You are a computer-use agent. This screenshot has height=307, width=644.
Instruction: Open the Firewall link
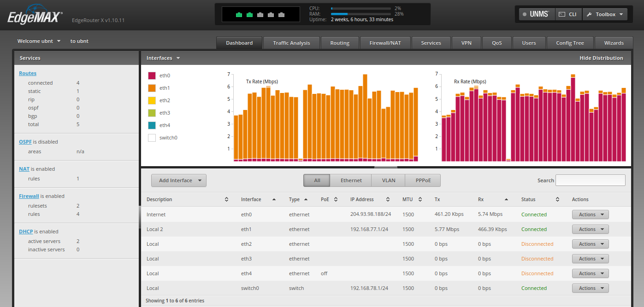coord(29,196)
